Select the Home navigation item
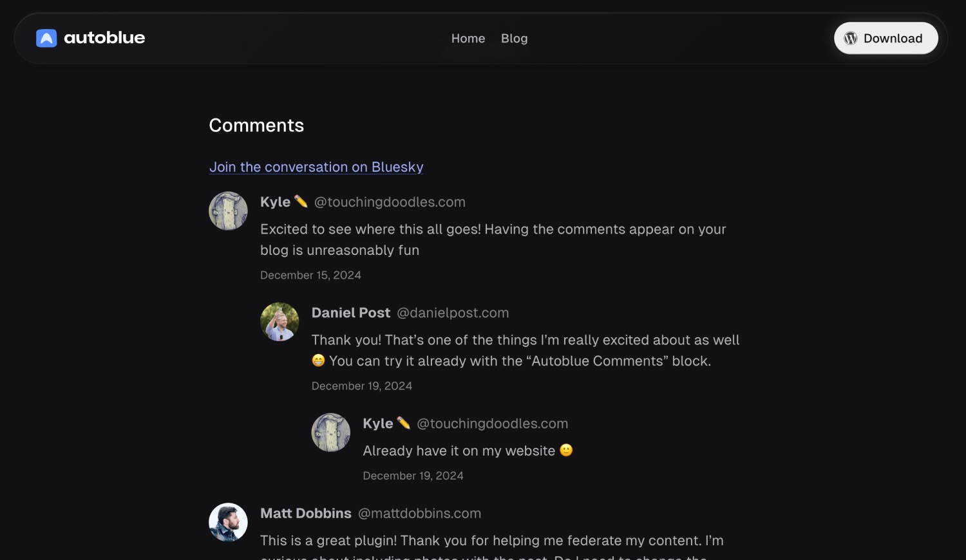This screenshot has width=966, height=560. click(468, 39)
